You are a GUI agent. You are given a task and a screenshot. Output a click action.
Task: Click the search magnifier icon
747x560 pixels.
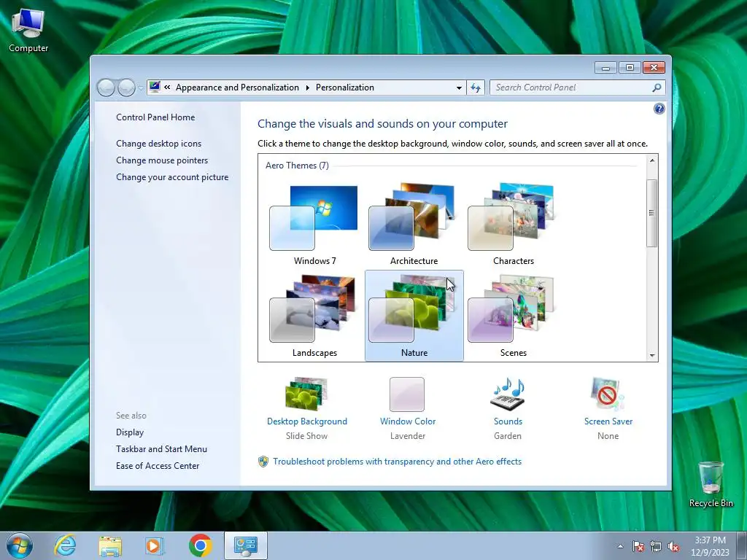tap(657, 87)
